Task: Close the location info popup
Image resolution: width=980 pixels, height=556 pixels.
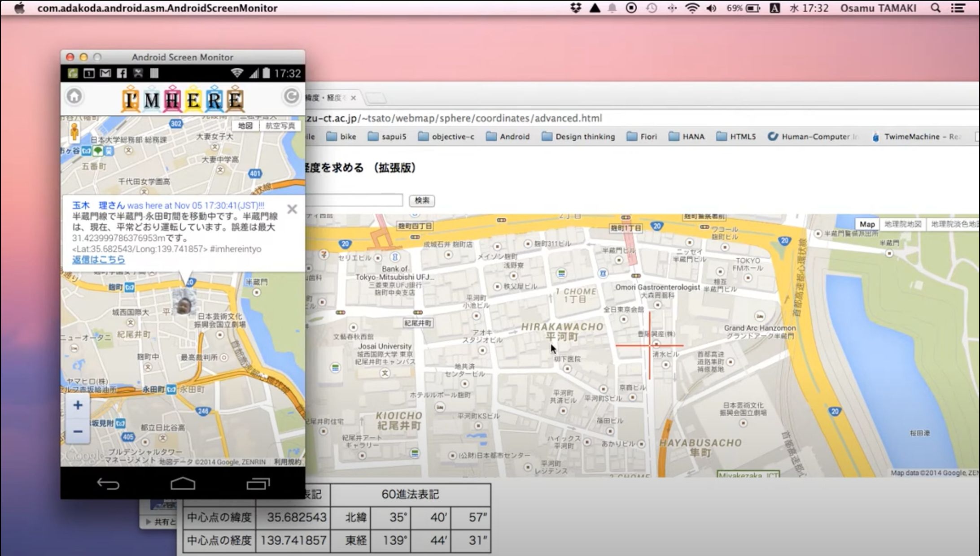Action: tap(292, 209)
